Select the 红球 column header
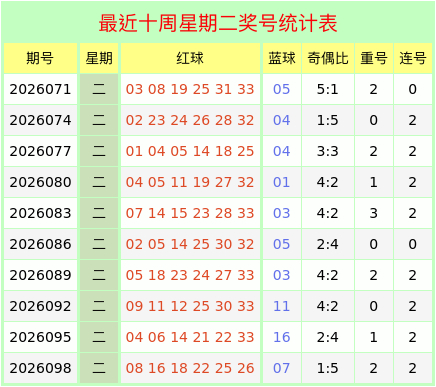The image size is (436, 387). tap(190, 58)
